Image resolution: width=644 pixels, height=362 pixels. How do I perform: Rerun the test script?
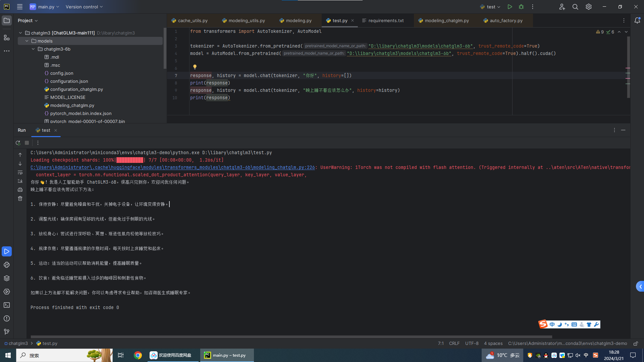18,143
